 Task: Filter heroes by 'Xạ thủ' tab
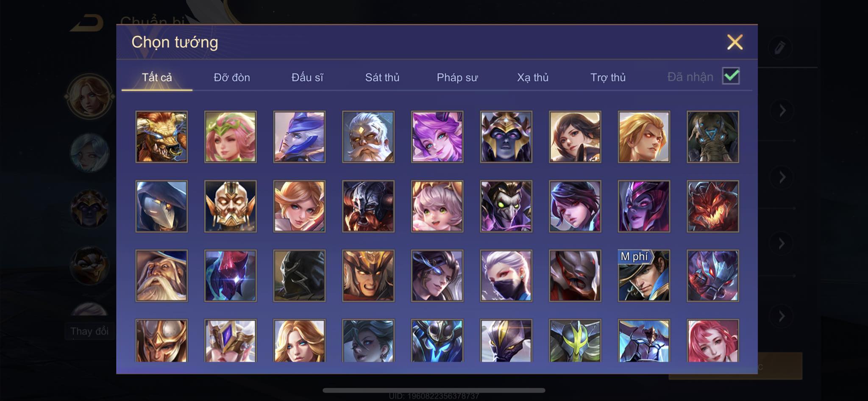[x=533, y=77]
